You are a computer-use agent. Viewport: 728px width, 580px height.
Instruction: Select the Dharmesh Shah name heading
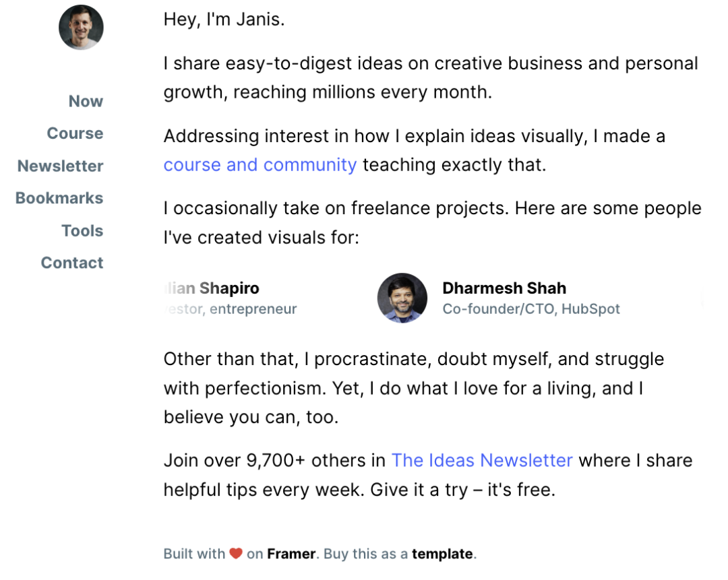pyautogui.click(x=504, y=288)
